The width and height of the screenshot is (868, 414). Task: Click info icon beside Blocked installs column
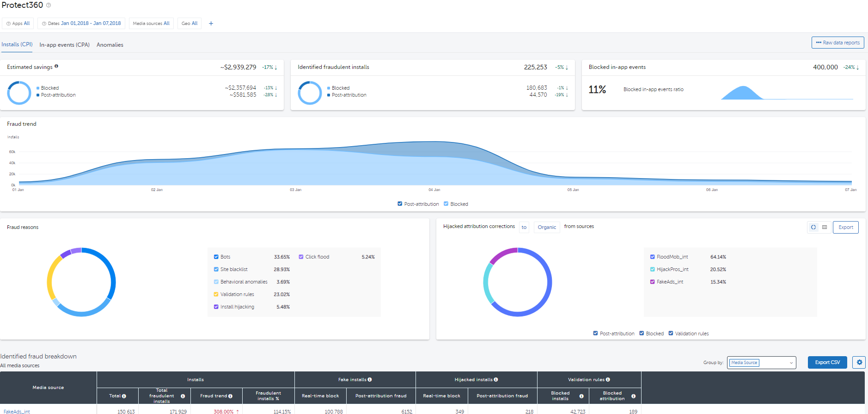[581, 396]
